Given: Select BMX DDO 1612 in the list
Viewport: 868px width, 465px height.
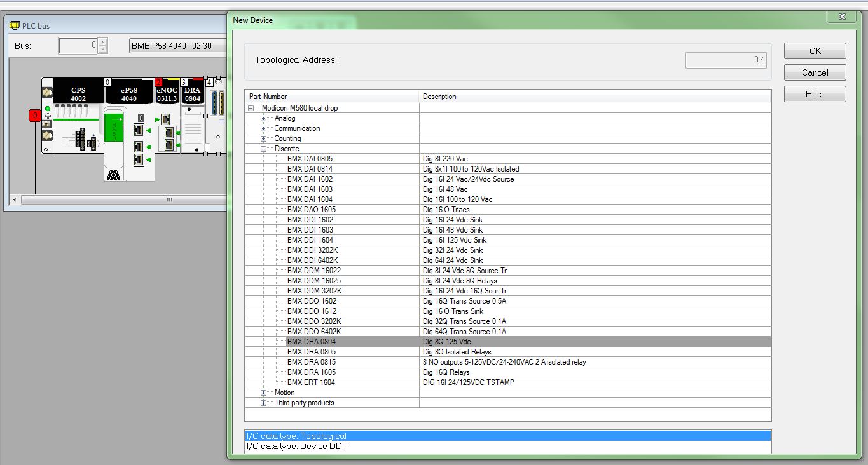Looking at the screenshot, I should click(x=312, y=311).
